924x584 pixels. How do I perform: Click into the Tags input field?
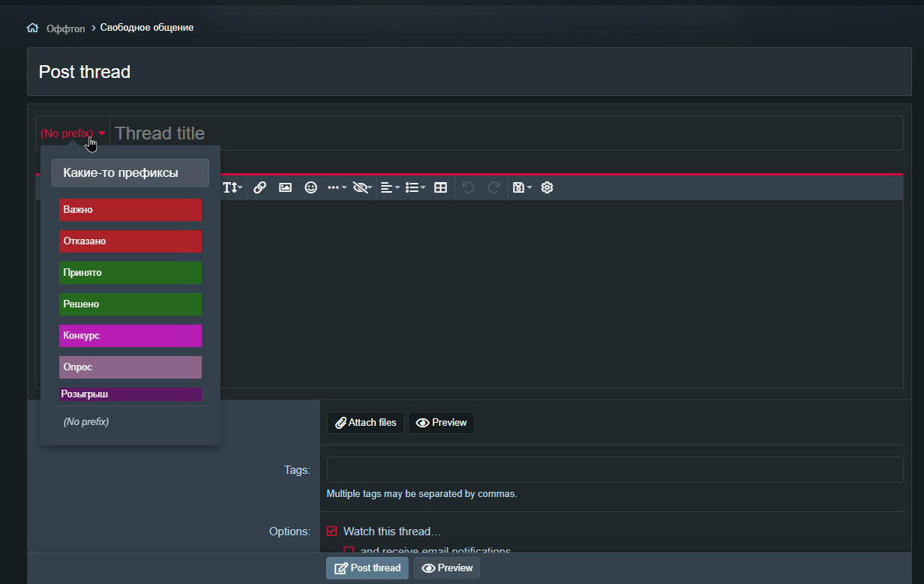pyautogui.click(x=614, y=470)
